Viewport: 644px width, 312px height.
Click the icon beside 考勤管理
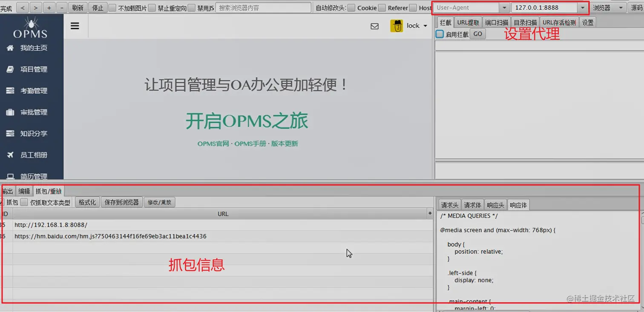click(x=11, y=91)
